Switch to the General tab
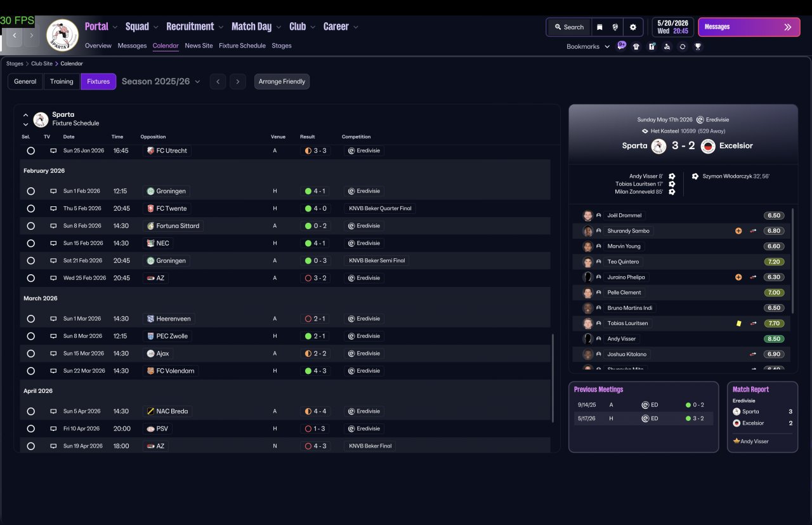 click(25, 82)
